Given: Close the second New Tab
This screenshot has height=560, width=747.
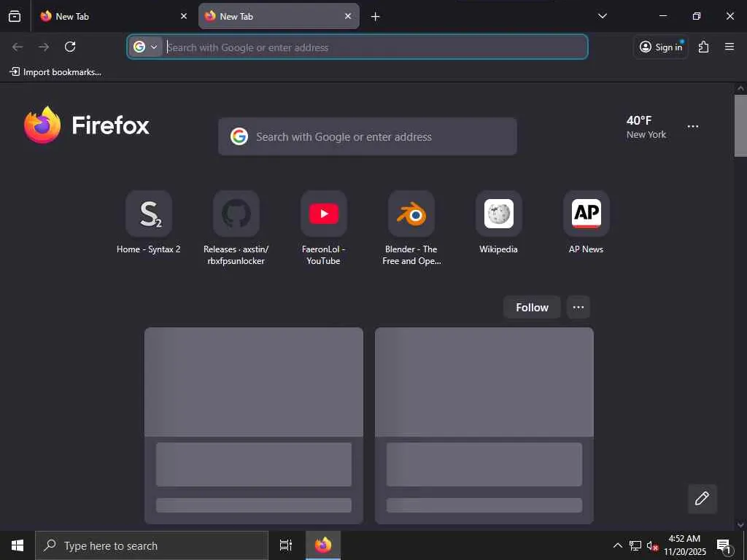Looking at the screenshot, I should coord(348,16).
